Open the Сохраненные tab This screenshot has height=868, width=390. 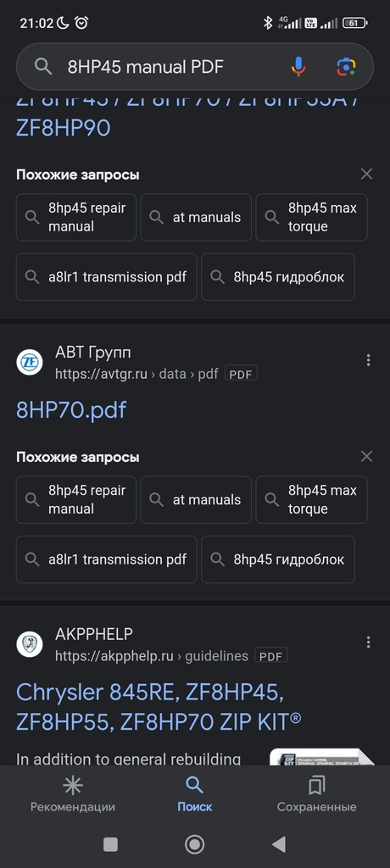pos(316,793)
